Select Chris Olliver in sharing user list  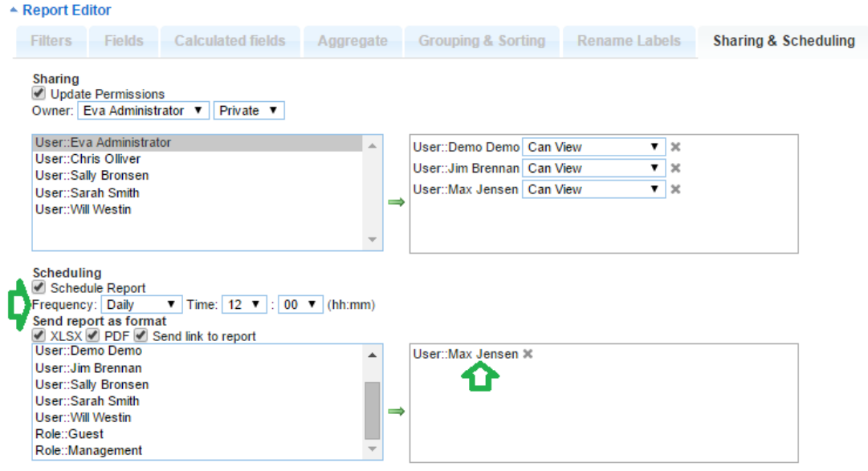pyautogui.click(x=88, y=159)
